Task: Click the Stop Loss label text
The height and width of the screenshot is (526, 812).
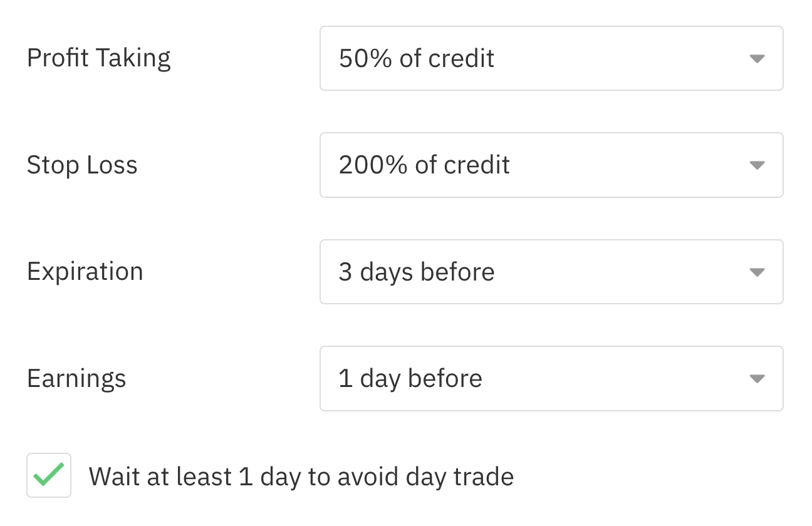Action: point(82,165)
